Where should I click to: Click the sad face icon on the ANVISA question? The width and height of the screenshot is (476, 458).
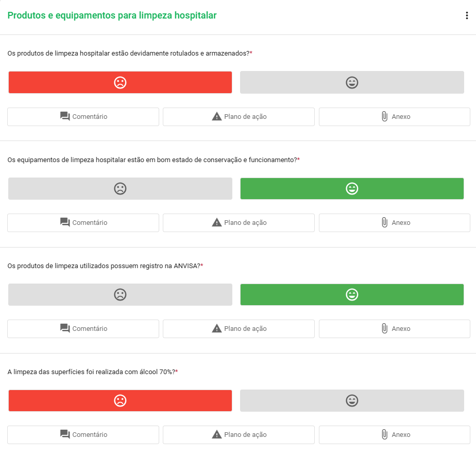120,295
